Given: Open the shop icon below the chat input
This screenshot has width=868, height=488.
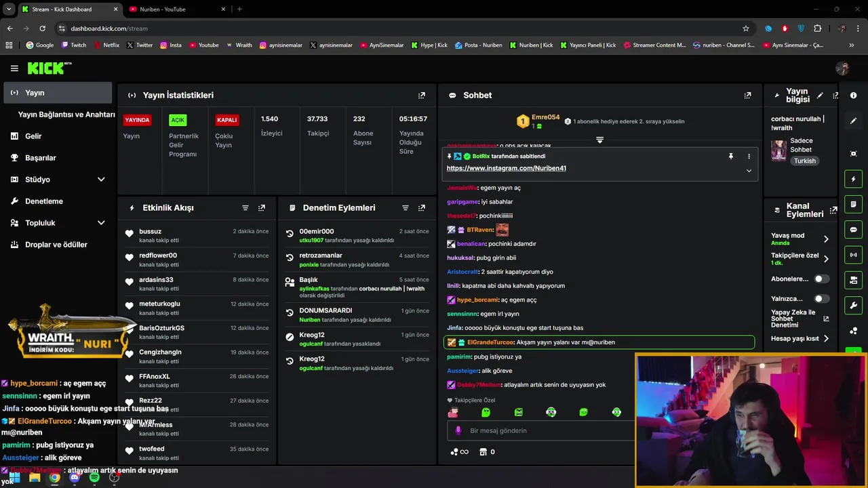Looking at the screenshot, I should 483,452.
